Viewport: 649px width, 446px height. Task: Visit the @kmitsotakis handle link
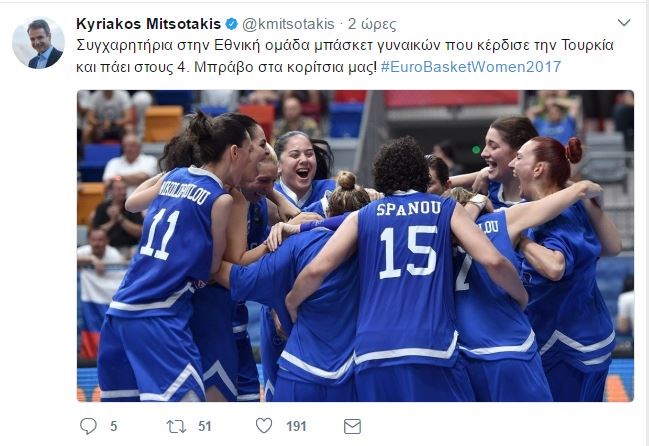288,24
